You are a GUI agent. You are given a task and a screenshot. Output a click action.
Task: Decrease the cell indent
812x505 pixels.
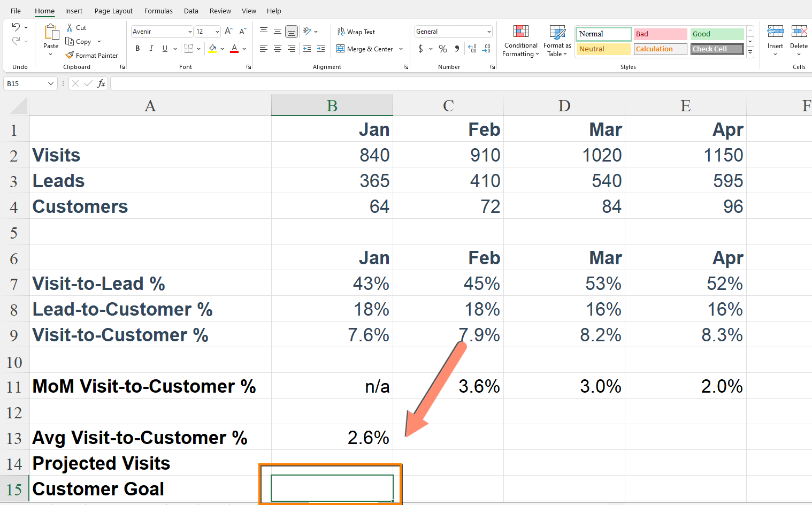[307, 49]
